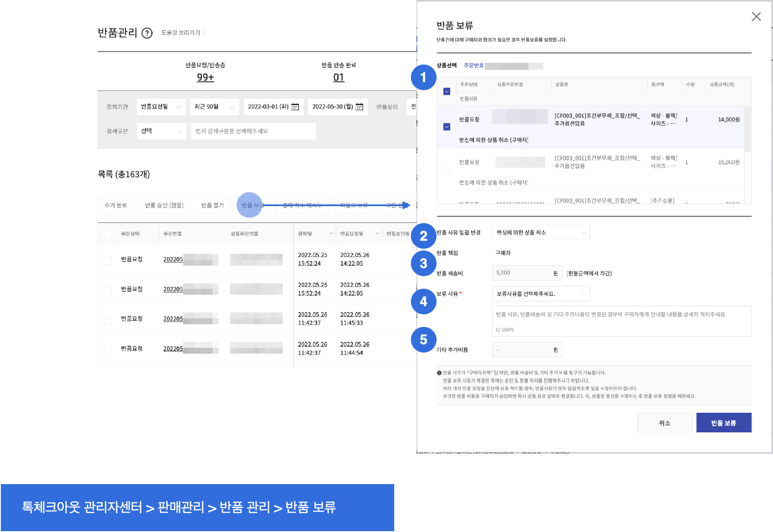This screenshot has width=773, height=532.
Task: Click the numbered step 1 circle marker
Action: 423,77
